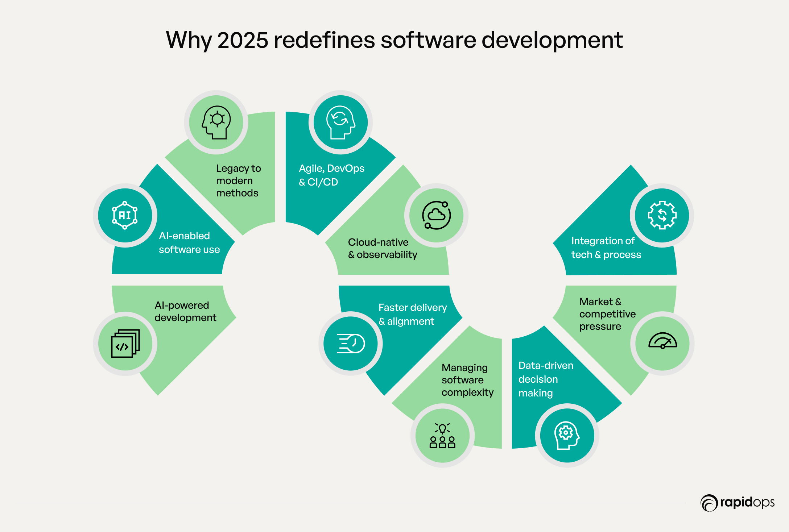Click the head with gear icon

tap(567, 435)
